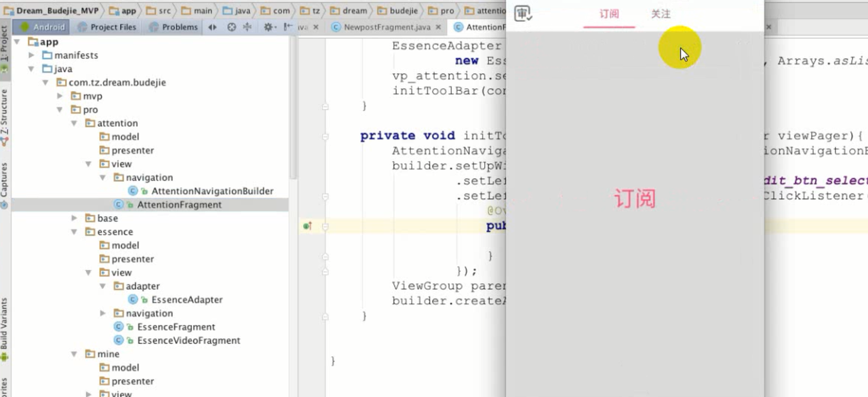Close the NewpostFragment.java editor tab
Viewport: 868px width, 397px height.
[x=438, y=27]
